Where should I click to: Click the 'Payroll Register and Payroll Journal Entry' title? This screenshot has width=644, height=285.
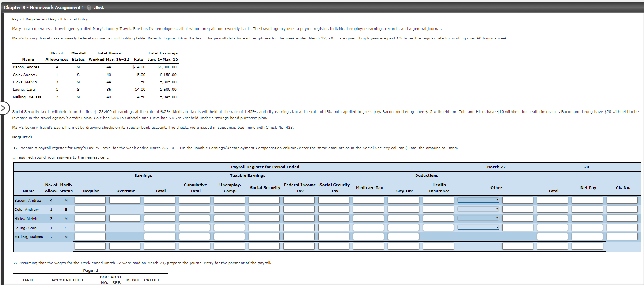[50, 19]
